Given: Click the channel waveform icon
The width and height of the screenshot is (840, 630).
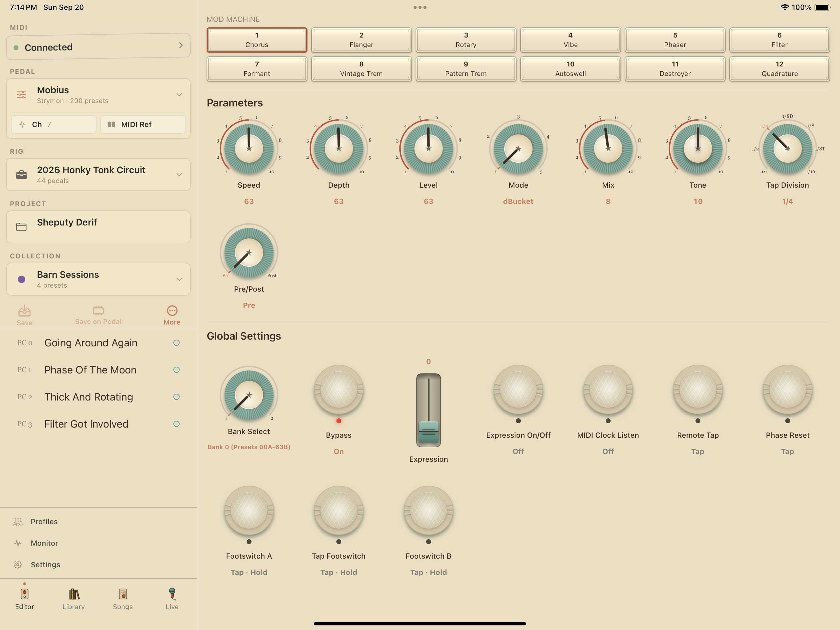Looking at the screenshot, I should point(22,125).
